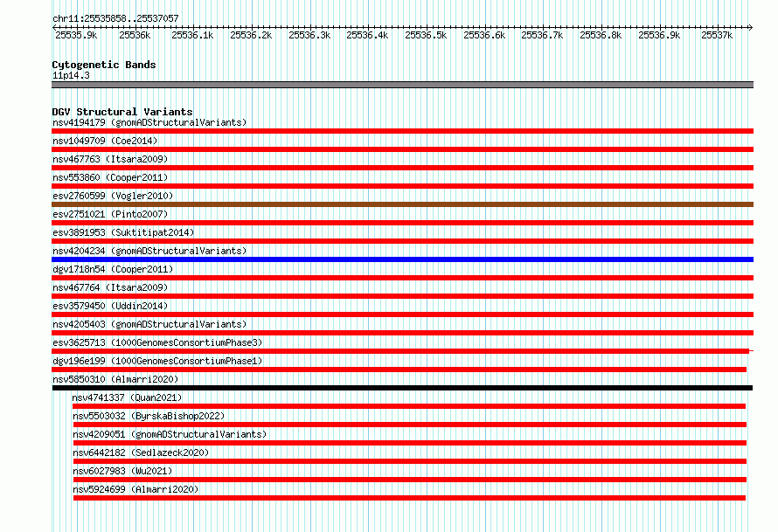Click the 25536k ruler tick label
778x532 pixels.
tap(135, 35)
